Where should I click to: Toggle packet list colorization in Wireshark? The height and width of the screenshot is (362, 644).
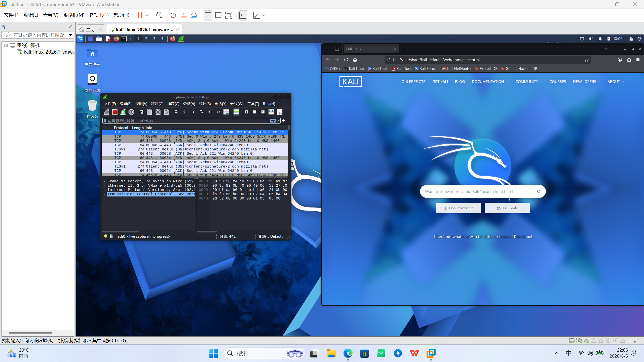point(236,112)
